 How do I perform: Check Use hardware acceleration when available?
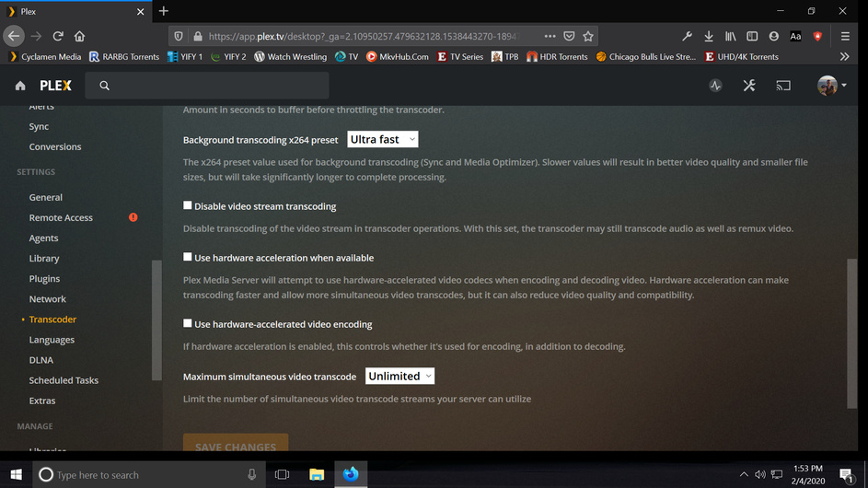tap(188, 257)
